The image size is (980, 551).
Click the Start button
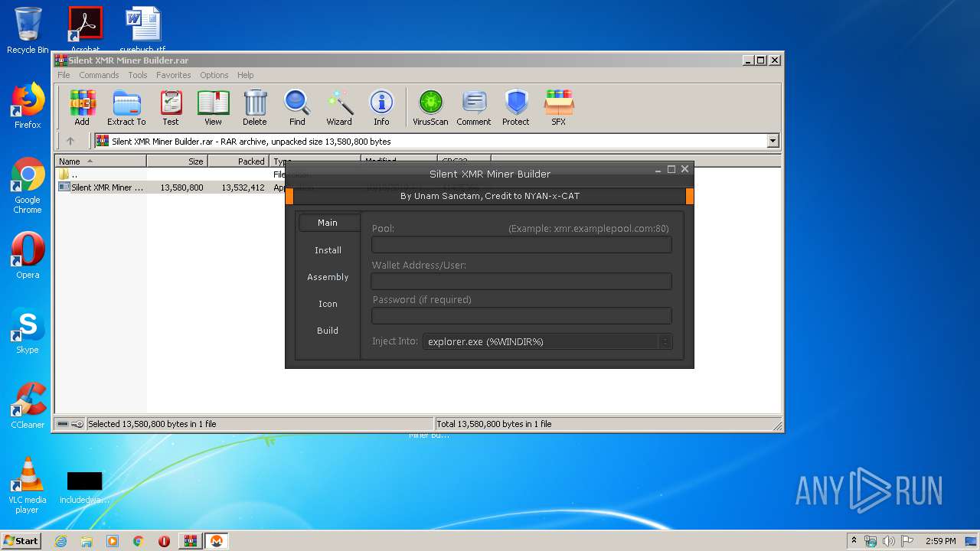[x=21, y=541]
